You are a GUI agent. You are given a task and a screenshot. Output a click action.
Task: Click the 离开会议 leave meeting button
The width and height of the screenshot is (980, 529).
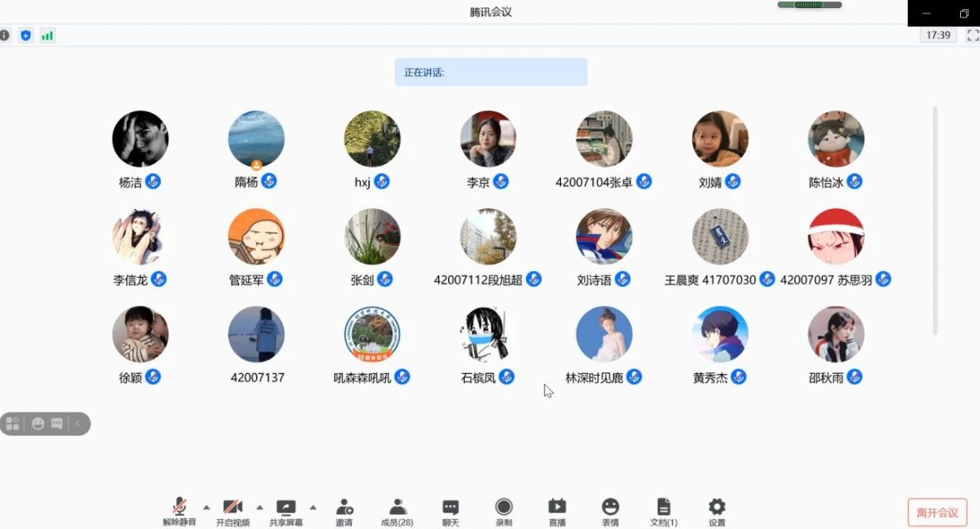click(x=937, y=512)
